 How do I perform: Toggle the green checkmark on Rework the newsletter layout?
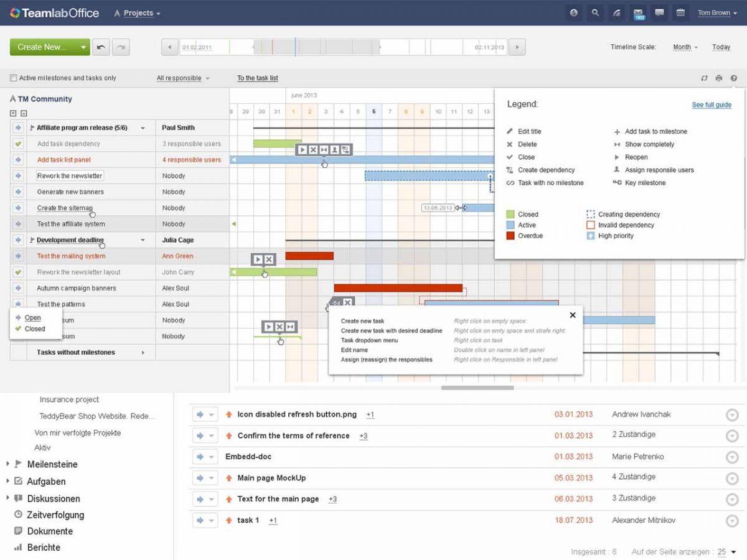point(18,272)
